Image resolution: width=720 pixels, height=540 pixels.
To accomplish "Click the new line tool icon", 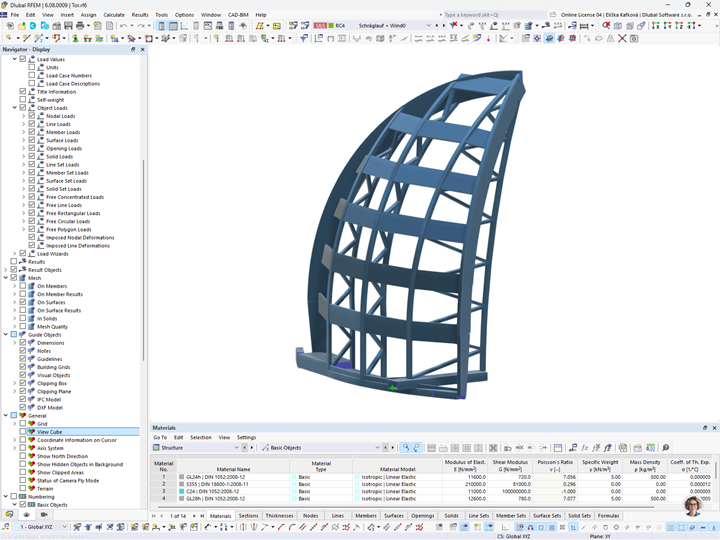I will click(27, 38).
